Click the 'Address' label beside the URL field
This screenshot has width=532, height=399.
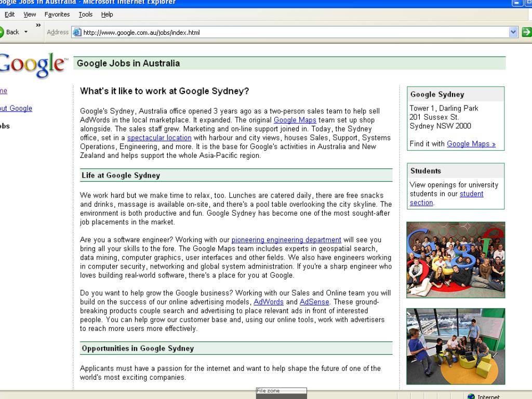58,32
